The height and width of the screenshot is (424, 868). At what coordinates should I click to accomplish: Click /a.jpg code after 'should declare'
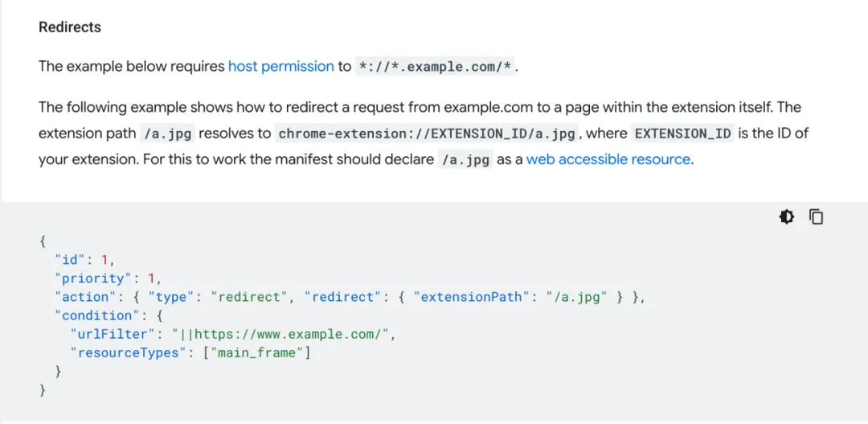(x=465, y=160)
